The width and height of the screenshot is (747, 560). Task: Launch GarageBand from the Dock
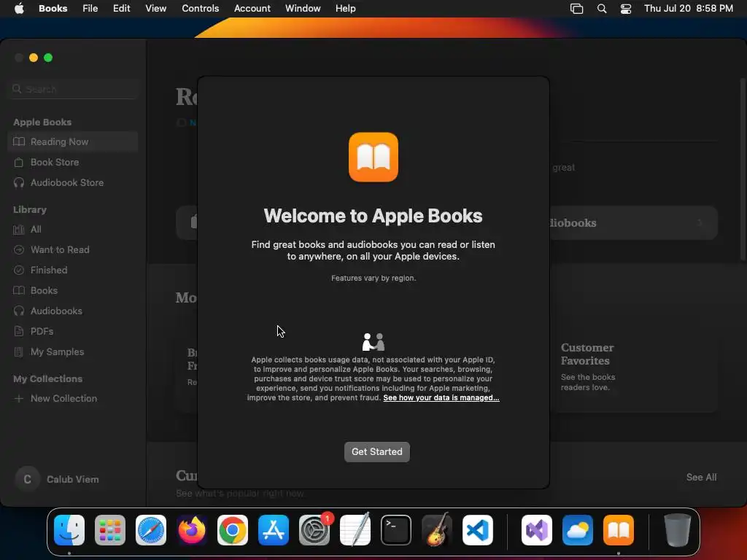pos(437,530)
